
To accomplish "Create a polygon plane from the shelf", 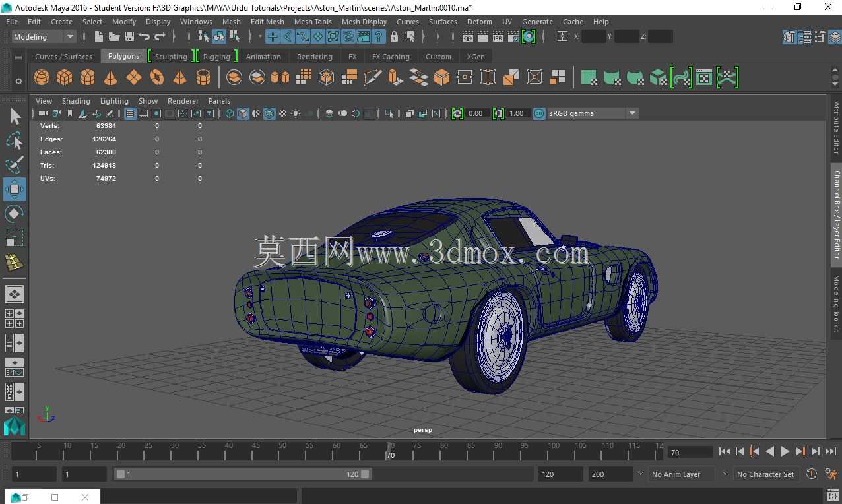I will [134, 78].
